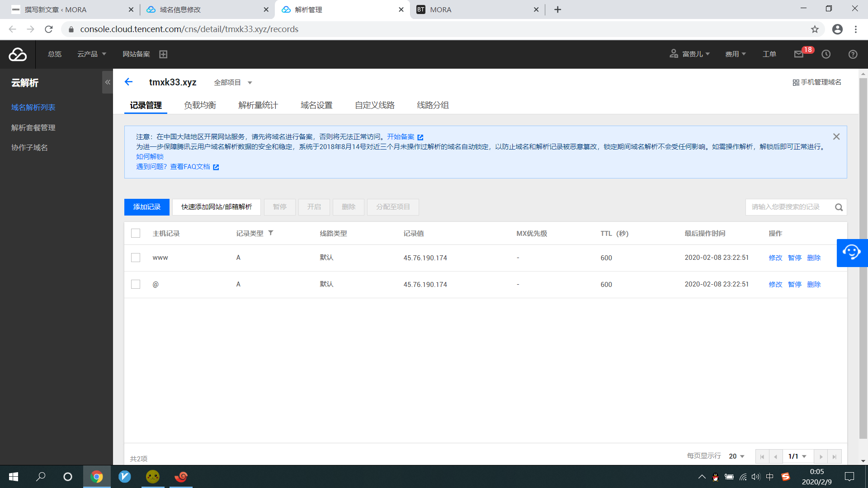Click 修改 for the www record

pyautogui.click(x=775, y=258)
